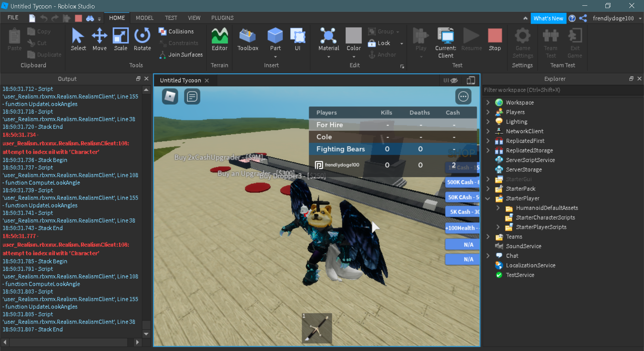The width and height of the screenshot is (644, 351).
Task: Open the Terrain Editor
Action: pyautogui.click(x=219, y=39)
